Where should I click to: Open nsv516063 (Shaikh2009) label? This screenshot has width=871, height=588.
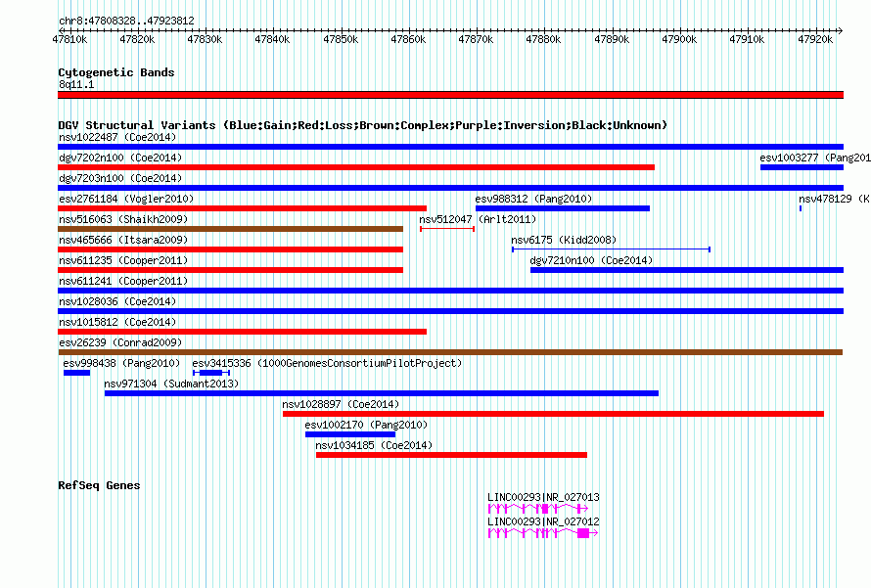[x=123, y=219]
